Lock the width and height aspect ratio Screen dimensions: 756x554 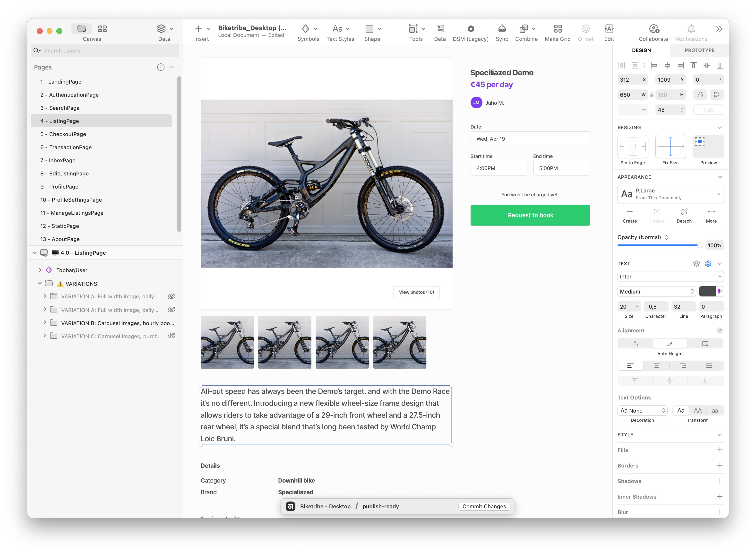[651, 95]
